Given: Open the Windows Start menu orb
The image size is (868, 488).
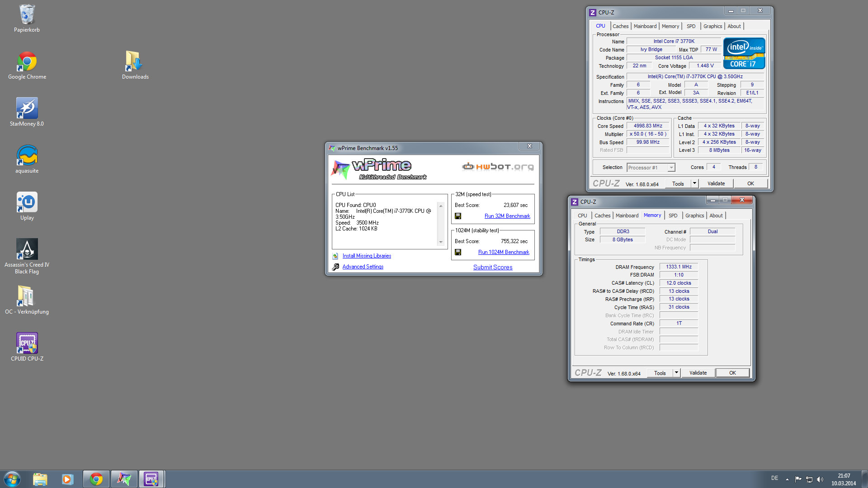Looking at the screenshot, I should click(12, 479).
